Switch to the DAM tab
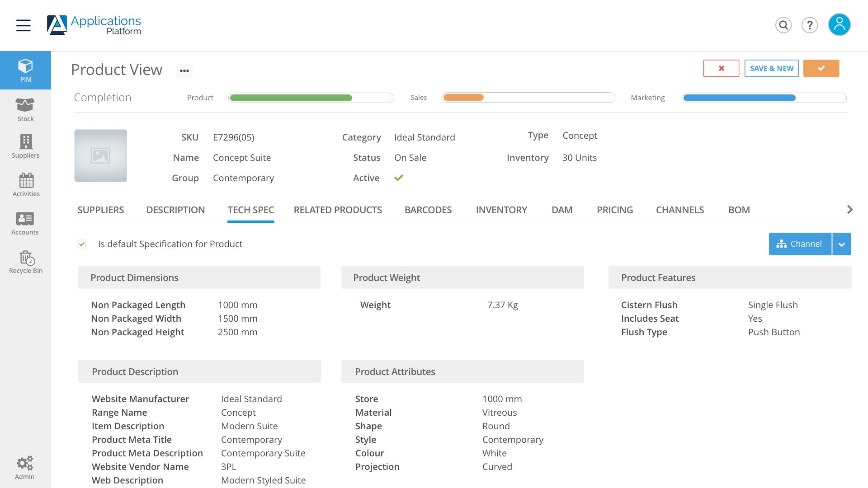Screen dimensions: 868x488 562,210
